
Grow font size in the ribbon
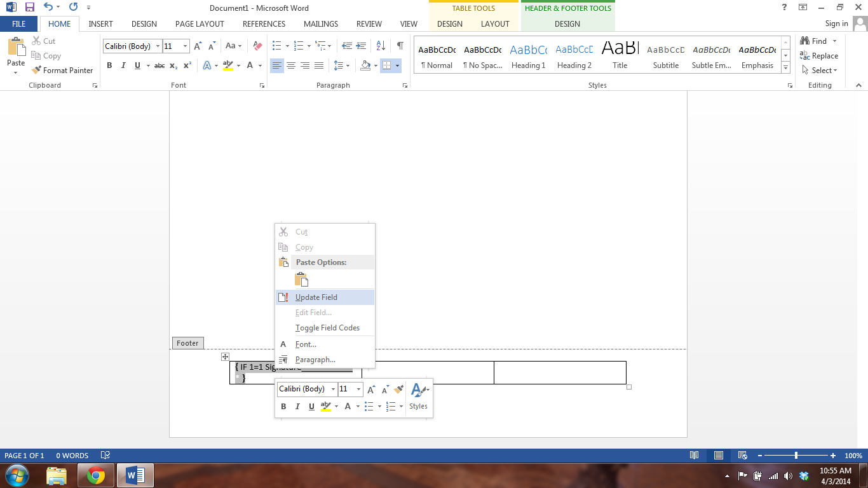pyautogui.click(x=198, y=46)
